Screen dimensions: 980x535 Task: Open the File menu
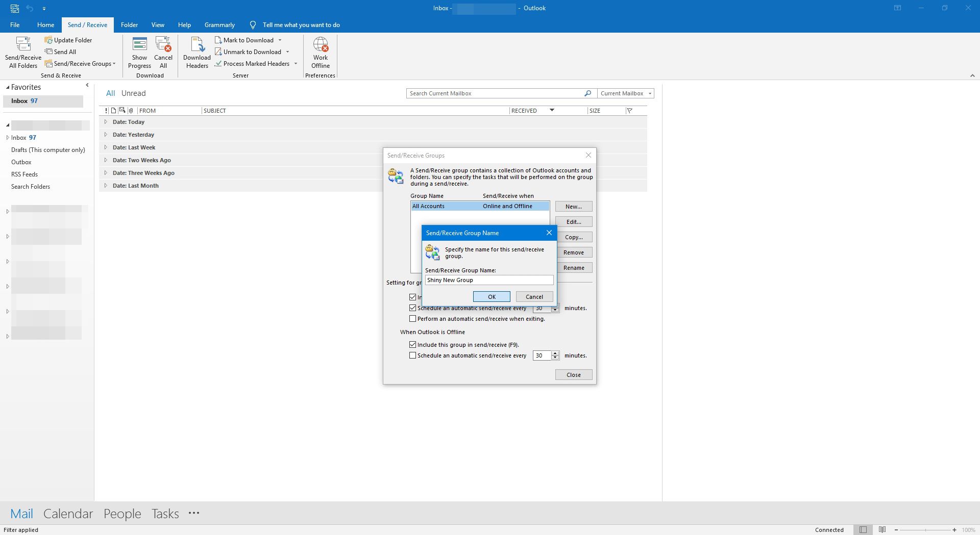15,24
